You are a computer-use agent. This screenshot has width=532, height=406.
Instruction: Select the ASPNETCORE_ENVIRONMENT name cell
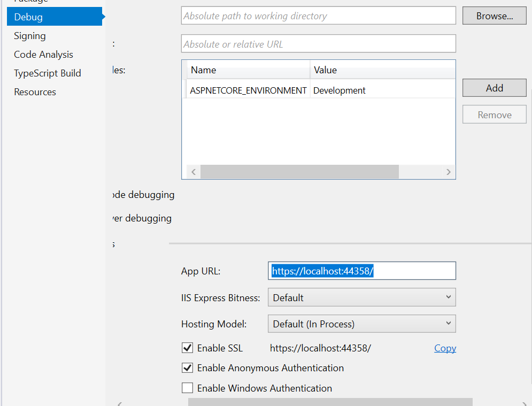point(248,90)
